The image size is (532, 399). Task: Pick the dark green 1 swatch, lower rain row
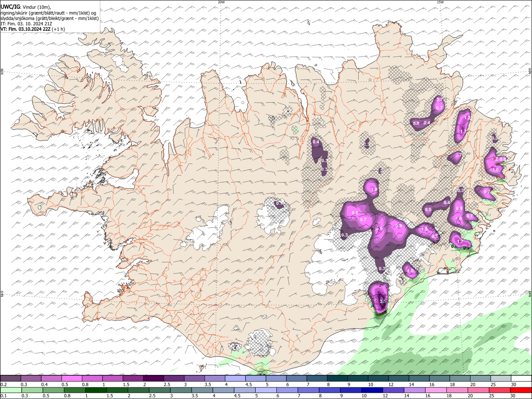(x=96, y=390)
